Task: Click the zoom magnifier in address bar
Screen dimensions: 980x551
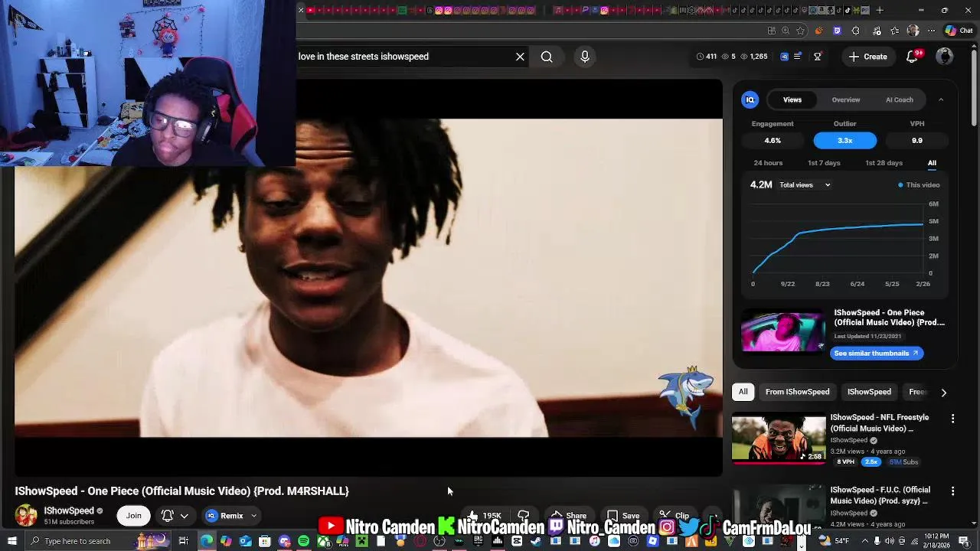Action: (x=786, y=31)
